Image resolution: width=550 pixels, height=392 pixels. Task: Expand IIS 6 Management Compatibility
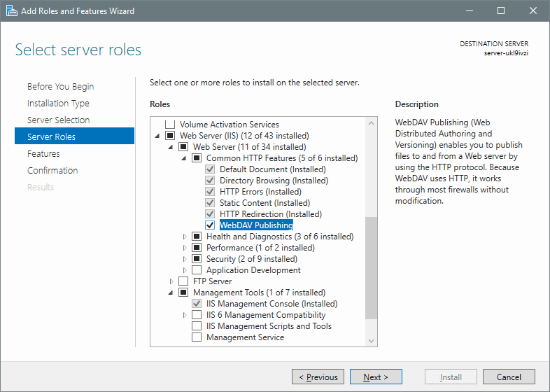coord(185,315)
